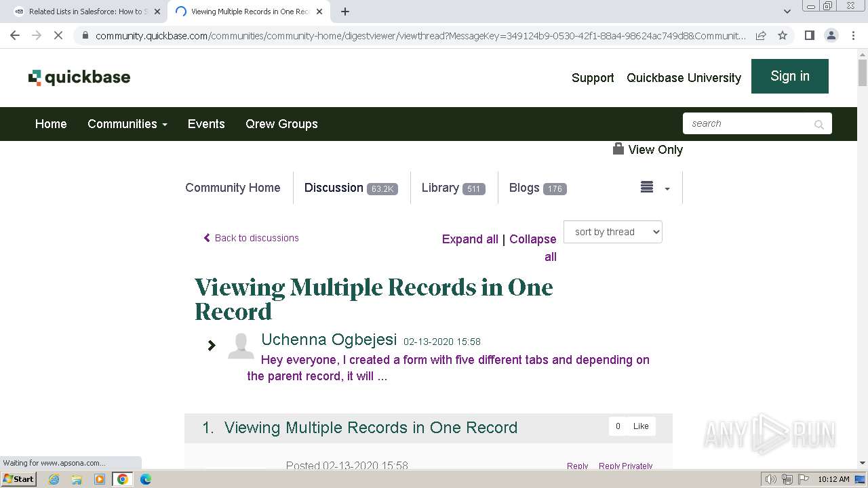
Task: Click the browser forward arrow
Action: [x=37, y=35]
